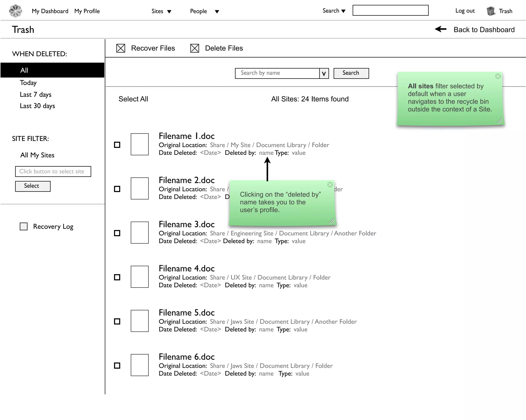The image size is (526, 420).
Task: Click the Search by name input field
Action: [277, 73]
